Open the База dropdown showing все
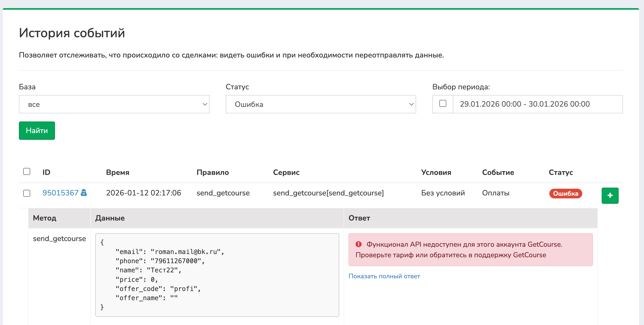The image size is (644, 325). tap(114, 104)
